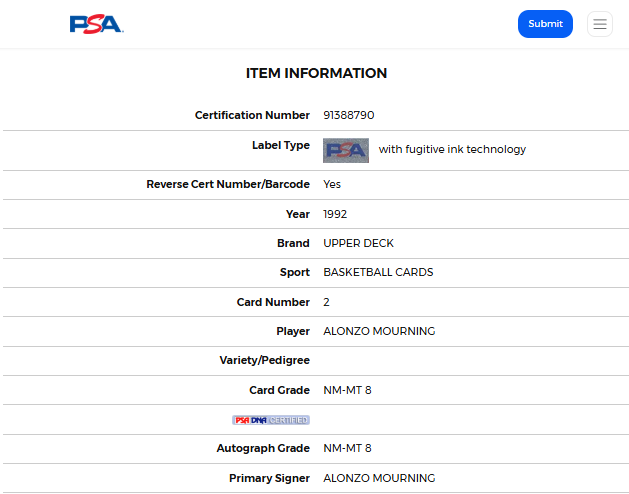This screenshot has height=494, width=629.
Task: Click the Card Number value 2
Action: click(x=326, y=303)
